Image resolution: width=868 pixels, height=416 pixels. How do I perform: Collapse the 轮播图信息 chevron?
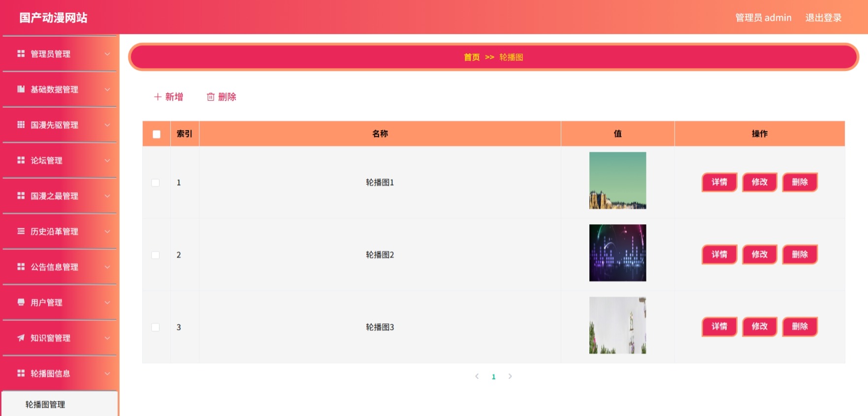click(x=107, y=373)
